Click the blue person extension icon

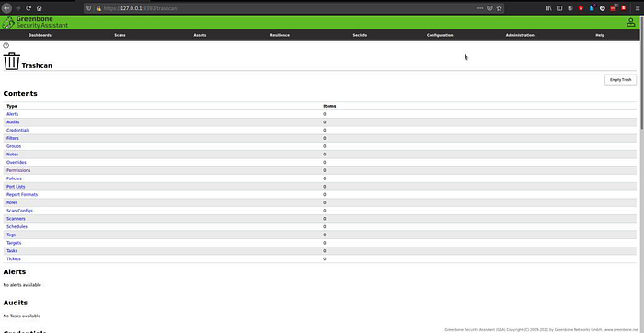[x=592, y=8]
